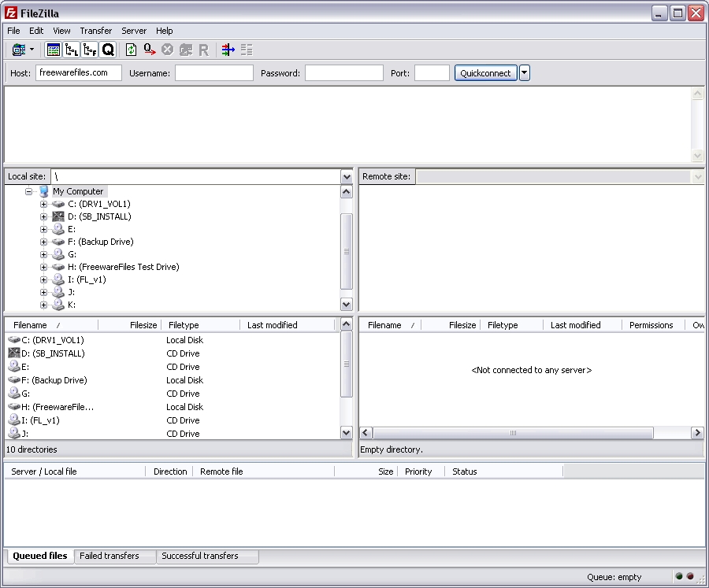Select J: drive in local tree
Image resolution: width=709 pixels, height=588 pixels.
coord(71,292)
